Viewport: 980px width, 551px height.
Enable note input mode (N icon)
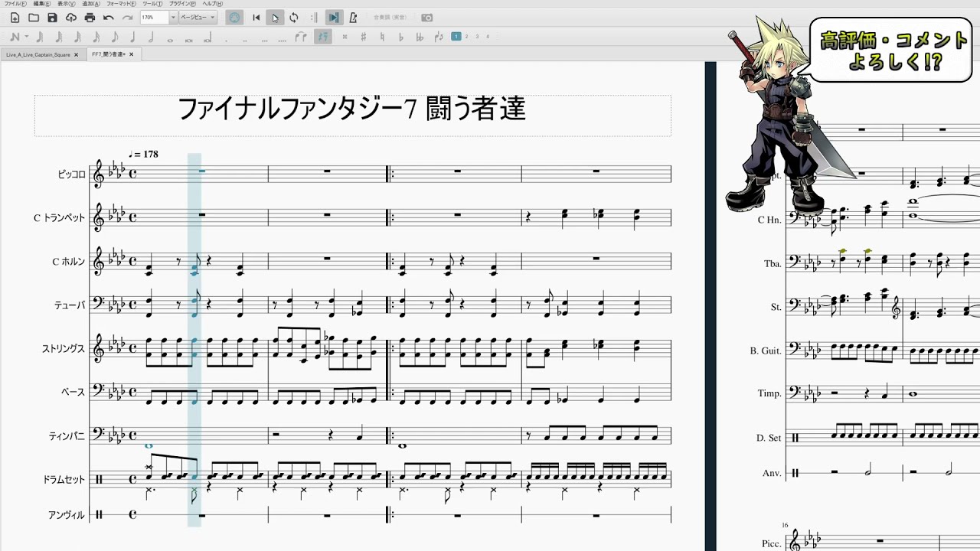15,37
